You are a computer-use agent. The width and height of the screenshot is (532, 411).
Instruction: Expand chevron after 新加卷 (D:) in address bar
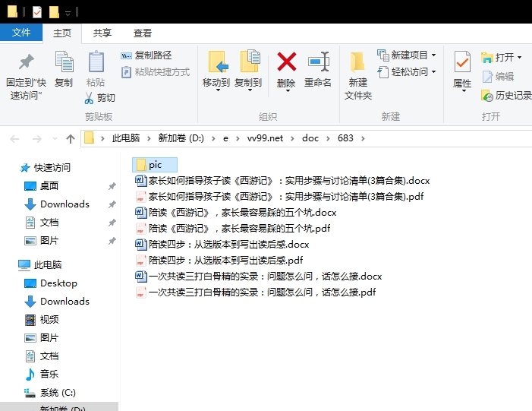[x=213, y=138]
